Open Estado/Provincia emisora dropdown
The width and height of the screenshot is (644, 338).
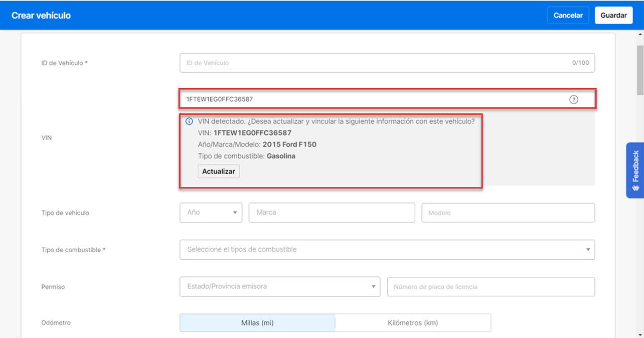280,286
